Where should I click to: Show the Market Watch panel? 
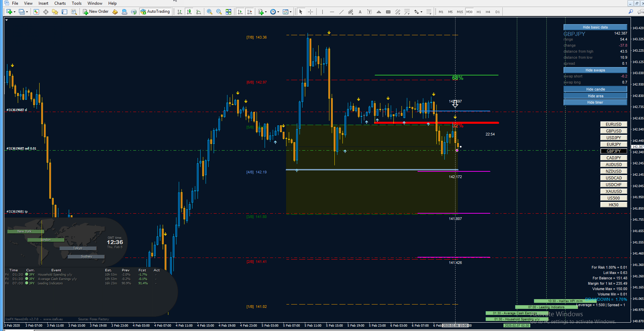(36, 12)
